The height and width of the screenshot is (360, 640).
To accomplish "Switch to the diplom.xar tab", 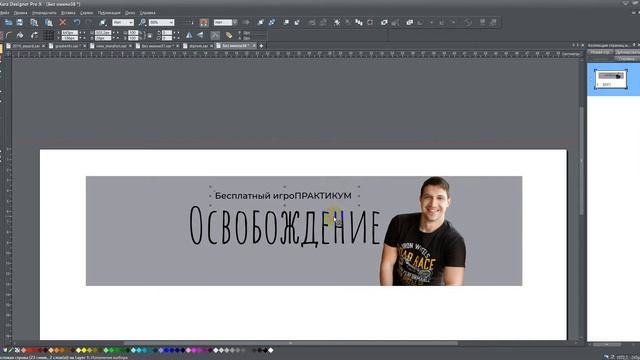I will coord(198,46).
